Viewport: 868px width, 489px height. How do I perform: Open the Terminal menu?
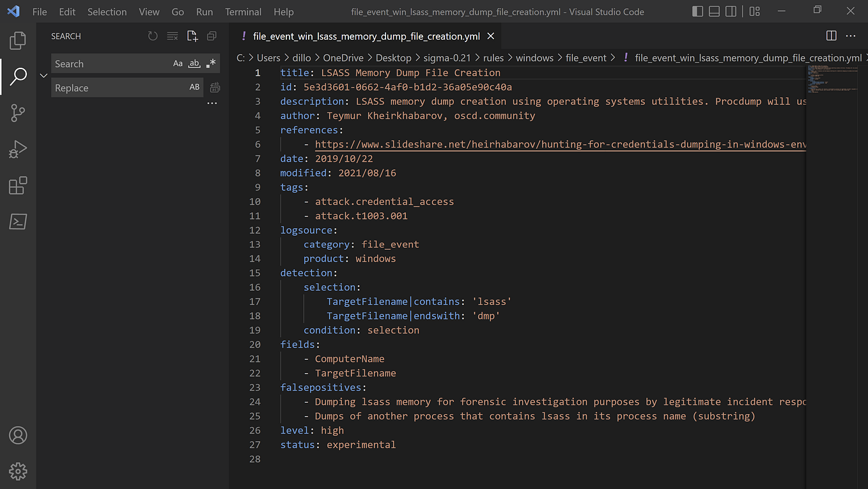243,12
